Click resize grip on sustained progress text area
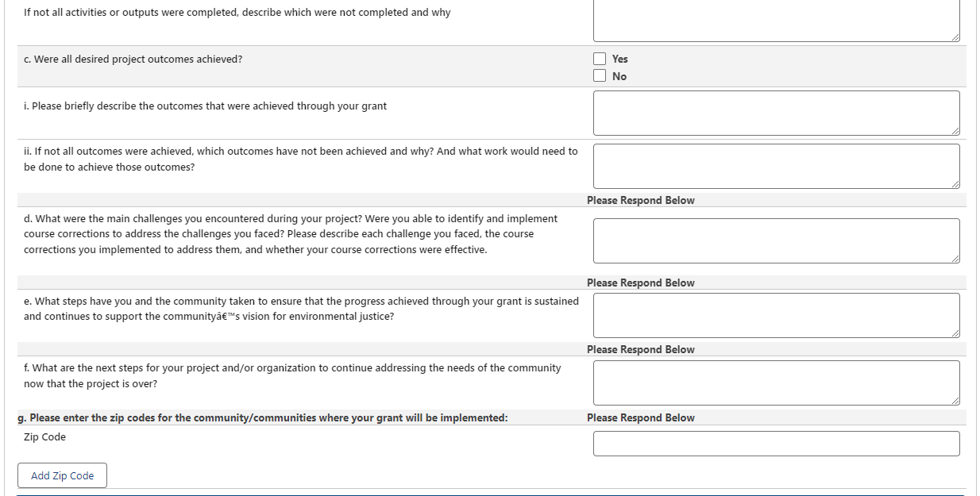Viewport: 980px width, 496px height. click(955, 333)
